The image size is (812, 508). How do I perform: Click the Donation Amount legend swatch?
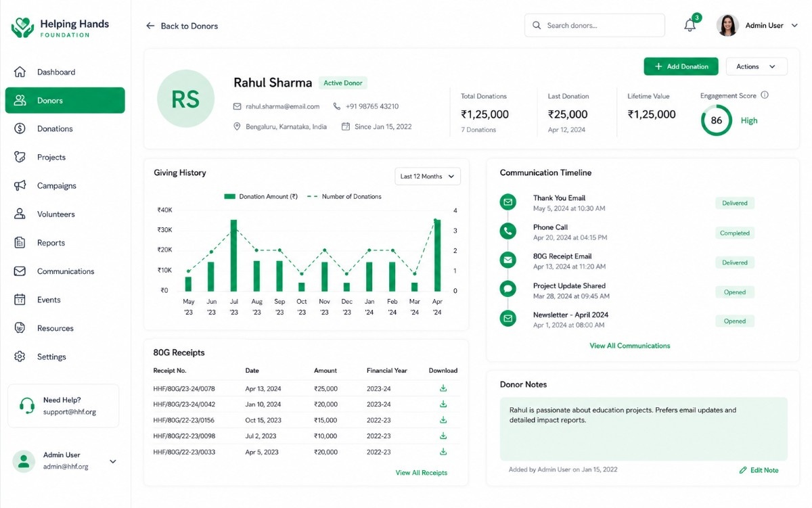230,197
